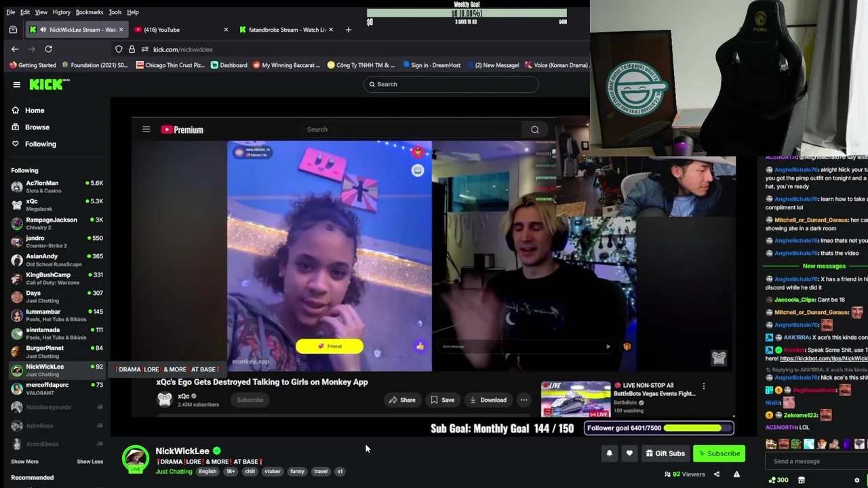Reload the current page
The width and height of the screenshot is (868, 488).
(48, 49)
